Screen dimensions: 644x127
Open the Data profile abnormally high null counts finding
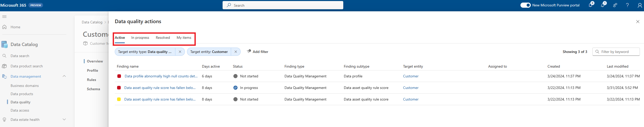(161, 76)
